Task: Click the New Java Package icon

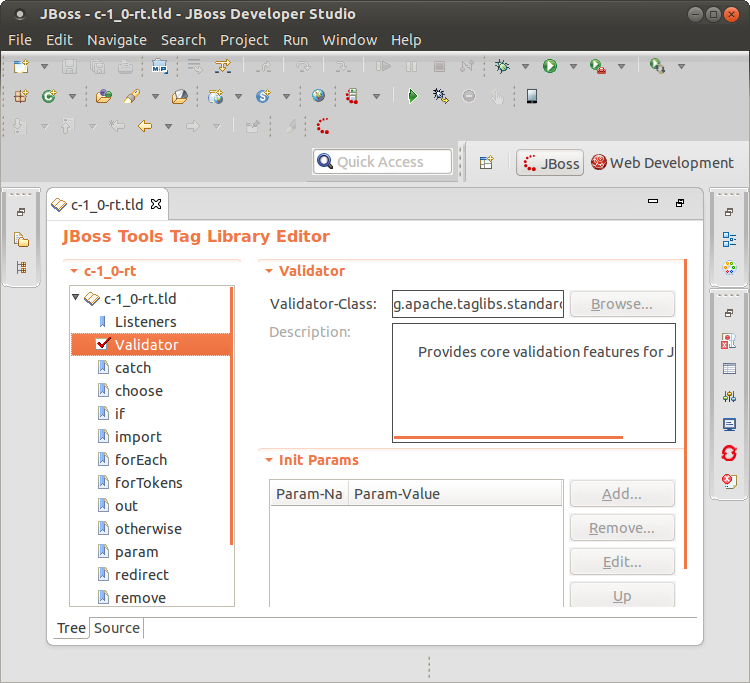Action: click(x=21, y=97)
